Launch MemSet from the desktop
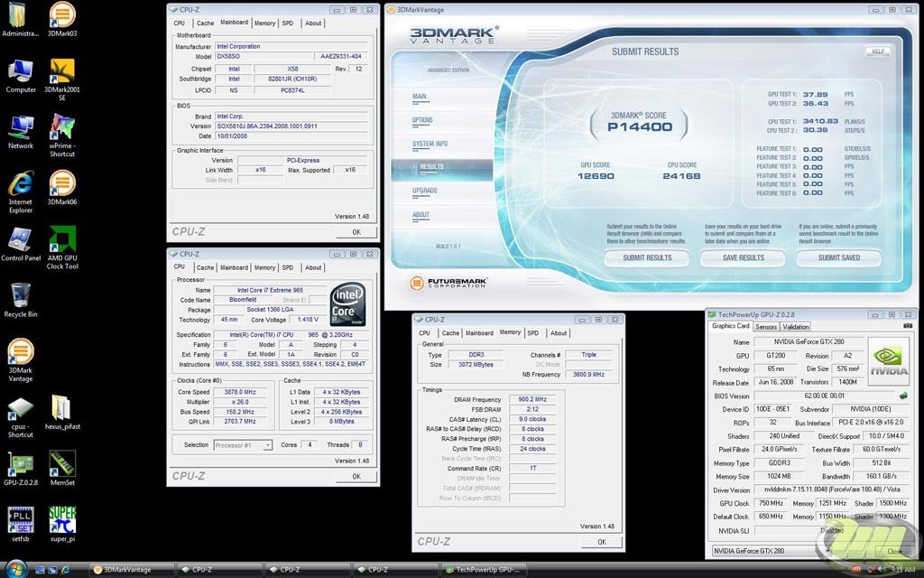Viewport: 924px width, 578px height. 62,469
